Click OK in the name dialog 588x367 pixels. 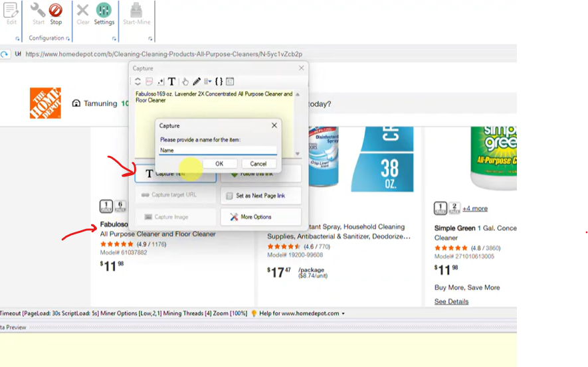tap(219, 164)
